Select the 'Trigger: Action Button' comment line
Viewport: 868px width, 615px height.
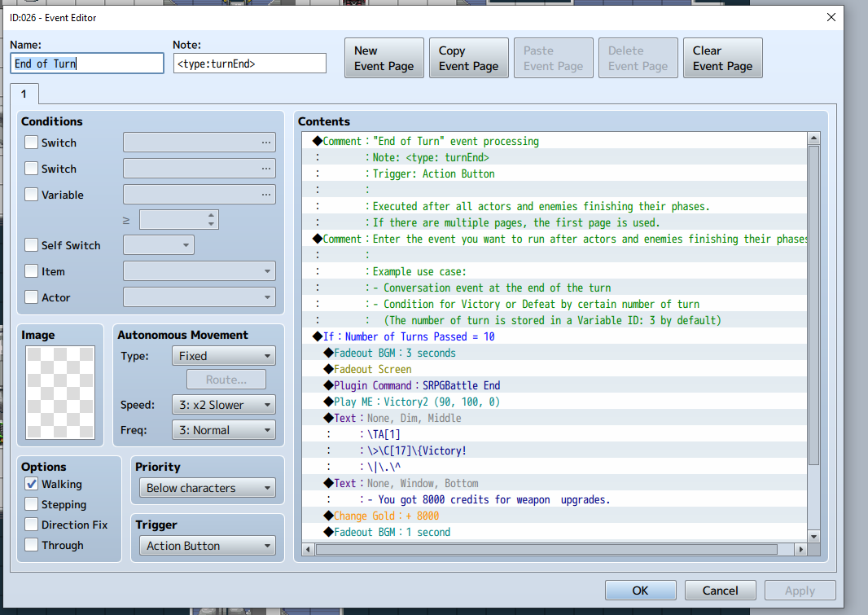555,174
